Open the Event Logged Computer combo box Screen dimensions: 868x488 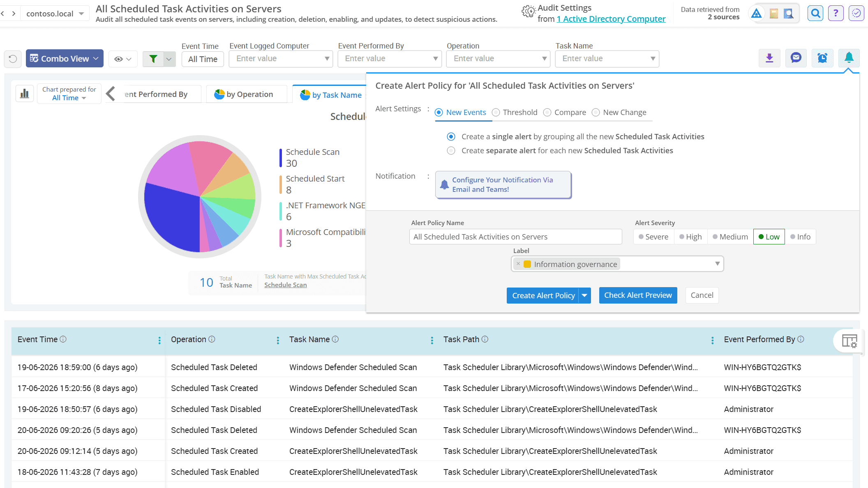(x=281, y=58)
